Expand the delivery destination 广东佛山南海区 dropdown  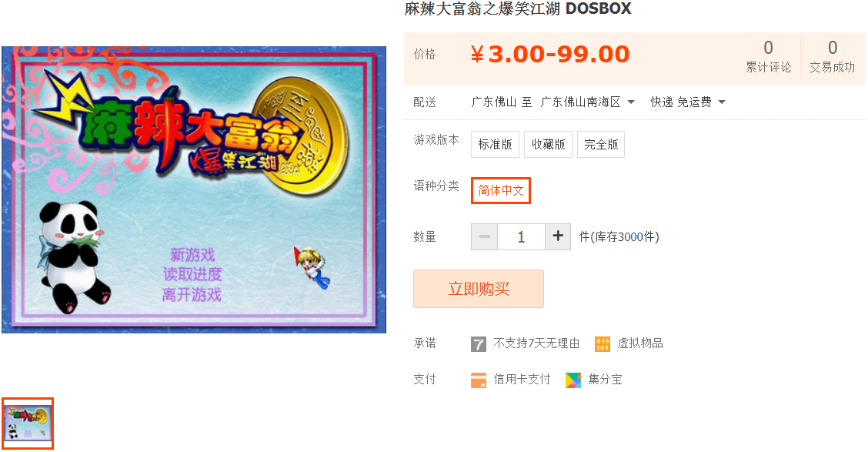pos(587,102)
